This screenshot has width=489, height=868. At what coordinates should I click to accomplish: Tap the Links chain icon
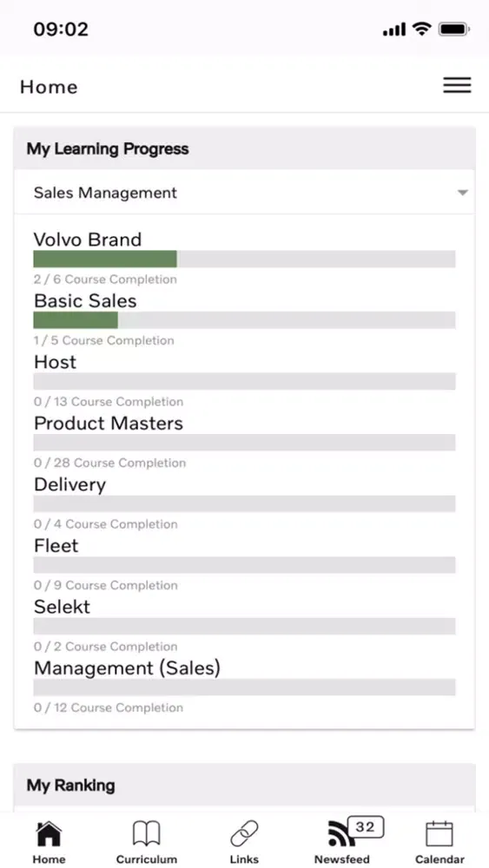pos(244,833)
